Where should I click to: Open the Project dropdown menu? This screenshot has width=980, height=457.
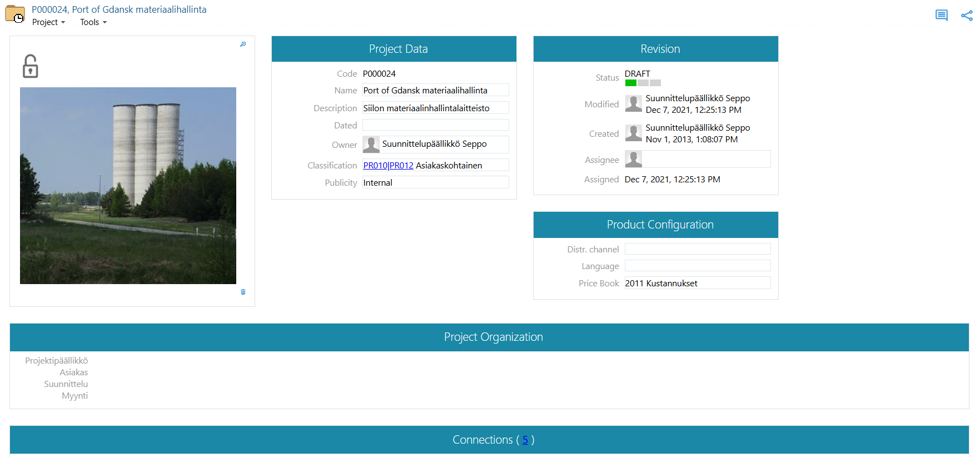tap(48, 22)
